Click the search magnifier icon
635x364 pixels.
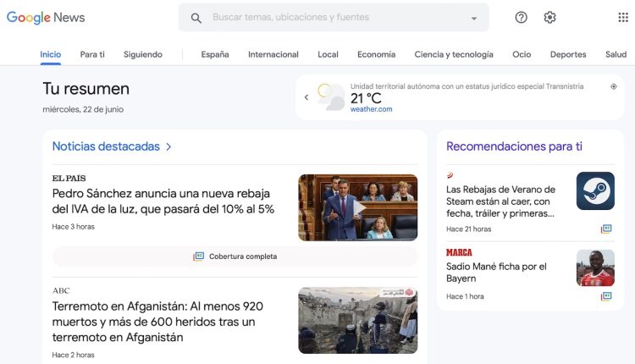[x=196, y=18]
